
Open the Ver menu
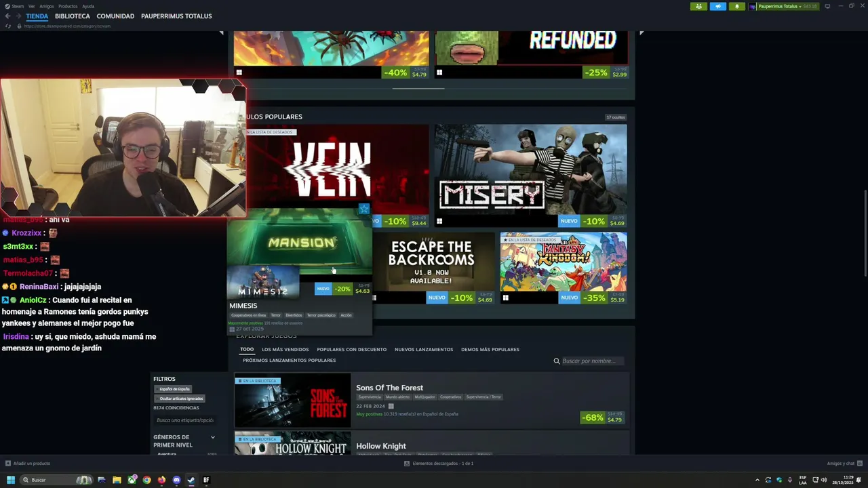[x=31, y=6]
